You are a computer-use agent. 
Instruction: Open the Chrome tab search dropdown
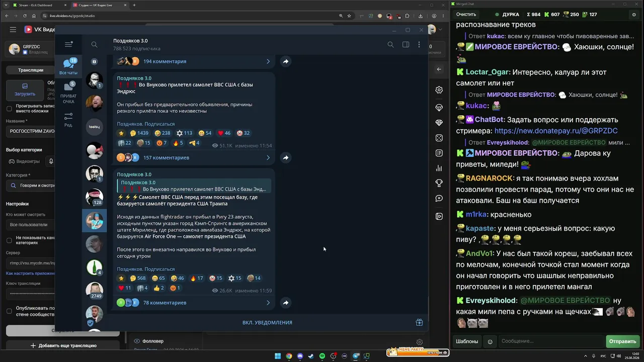click(x=7, y=5)
